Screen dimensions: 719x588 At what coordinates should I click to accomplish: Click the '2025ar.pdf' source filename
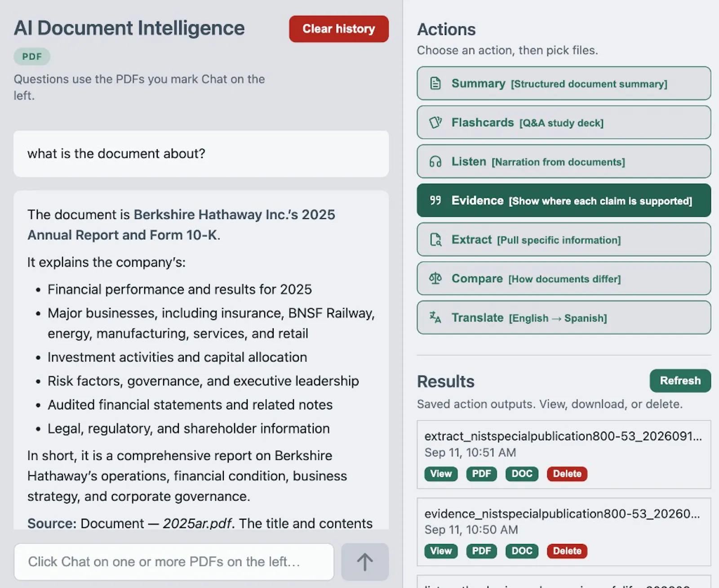coord(197,523)
